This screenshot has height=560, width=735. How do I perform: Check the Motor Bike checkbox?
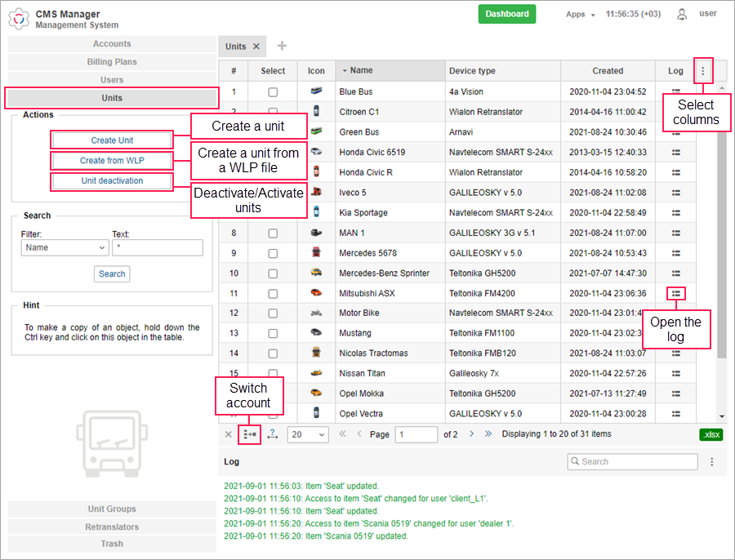tap(273, 313)
